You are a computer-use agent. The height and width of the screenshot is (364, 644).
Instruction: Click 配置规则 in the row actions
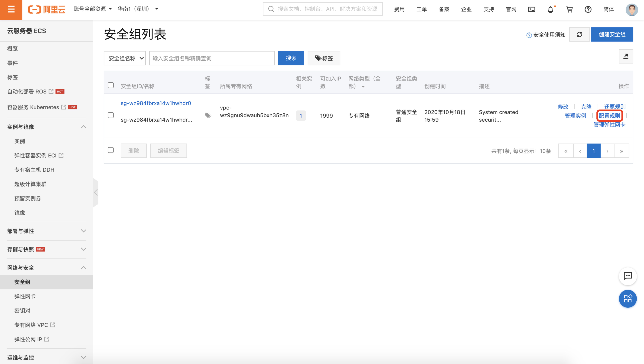[x=610, y=116]
